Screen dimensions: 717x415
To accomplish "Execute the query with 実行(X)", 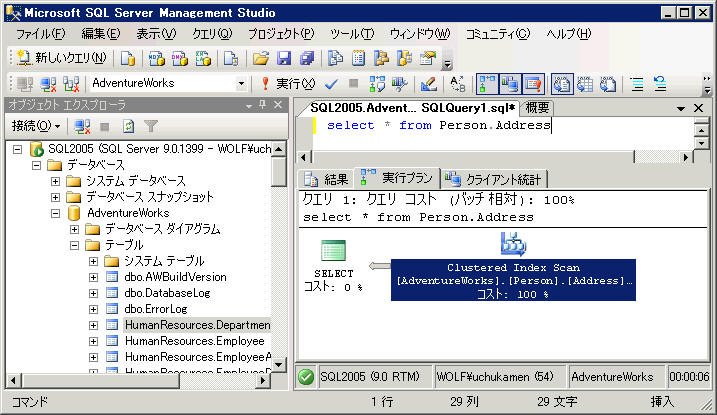I will (x=289, y=84).
